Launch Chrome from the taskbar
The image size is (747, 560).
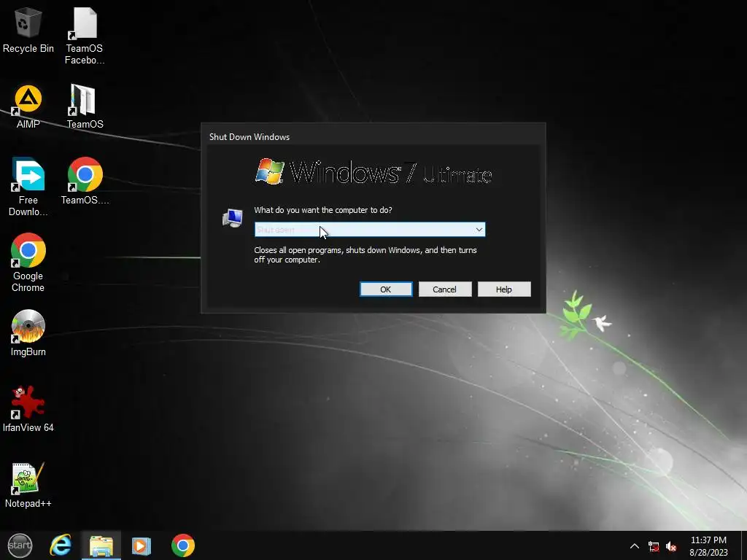pyautogui.click(x=183, y=545)
